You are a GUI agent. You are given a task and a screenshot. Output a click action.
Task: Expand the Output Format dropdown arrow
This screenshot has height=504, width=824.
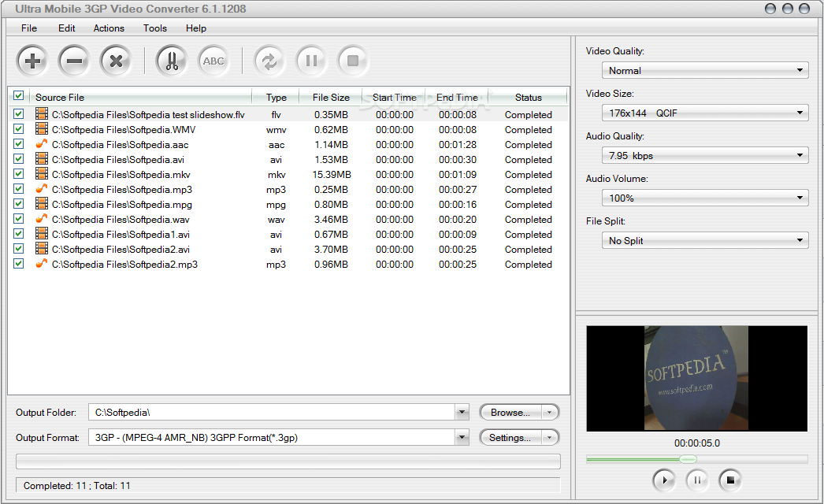click(462, 437)
